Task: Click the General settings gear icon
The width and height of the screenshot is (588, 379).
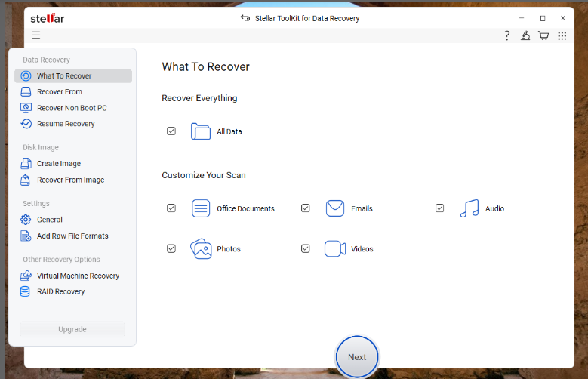Action: (26, 220)
